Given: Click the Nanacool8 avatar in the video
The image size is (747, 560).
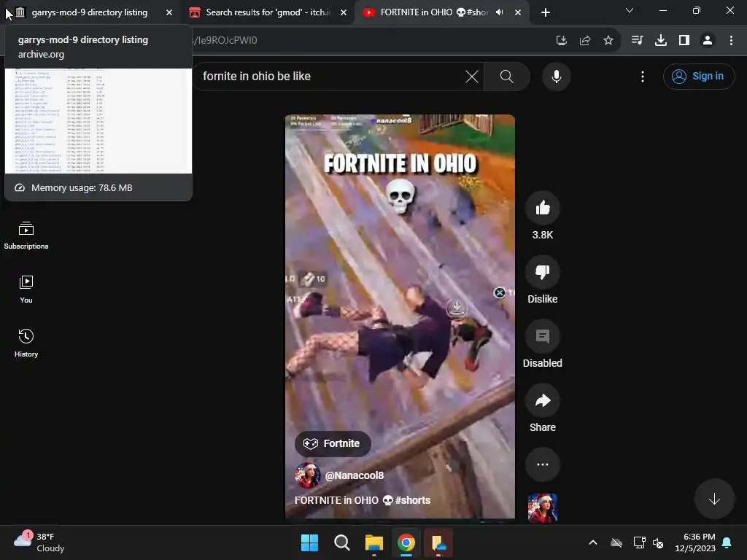Looking at the screenshot, I should 307,475.
